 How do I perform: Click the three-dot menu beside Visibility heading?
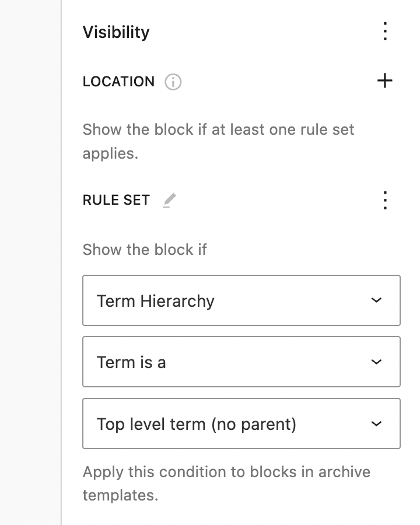(x=385, y=32)
